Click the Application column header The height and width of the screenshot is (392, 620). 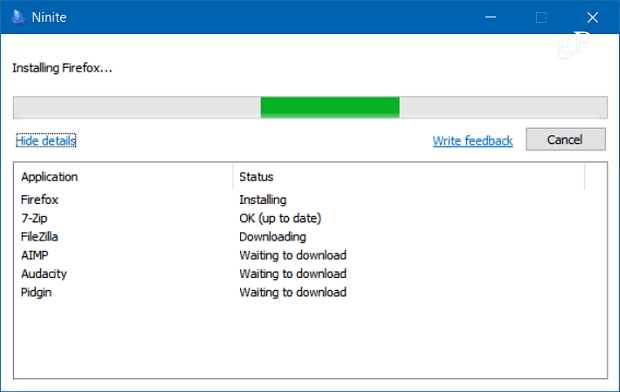click(49, 177)
